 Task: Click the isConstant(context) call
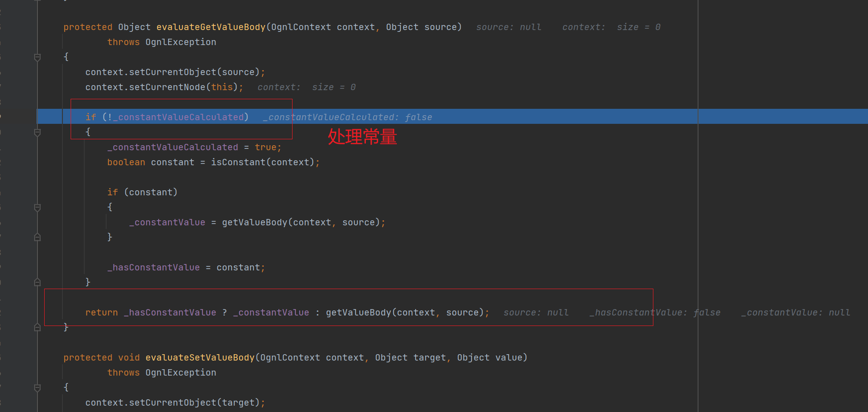point(262,163)
